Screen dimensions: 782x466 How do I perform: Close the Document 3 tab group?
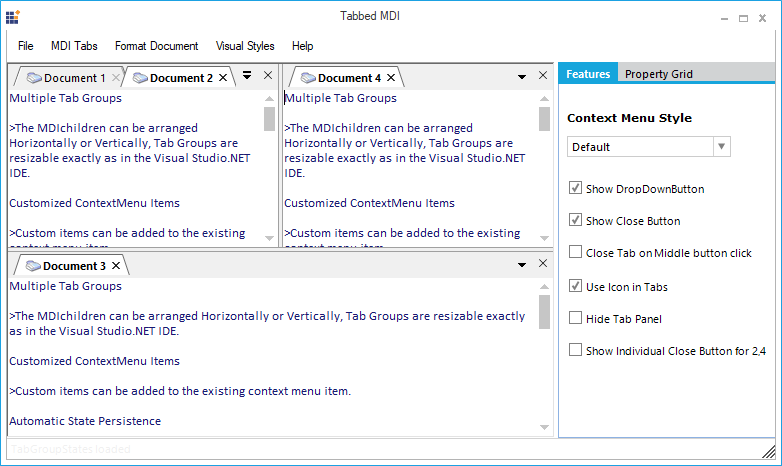click(x=543, y=263)
